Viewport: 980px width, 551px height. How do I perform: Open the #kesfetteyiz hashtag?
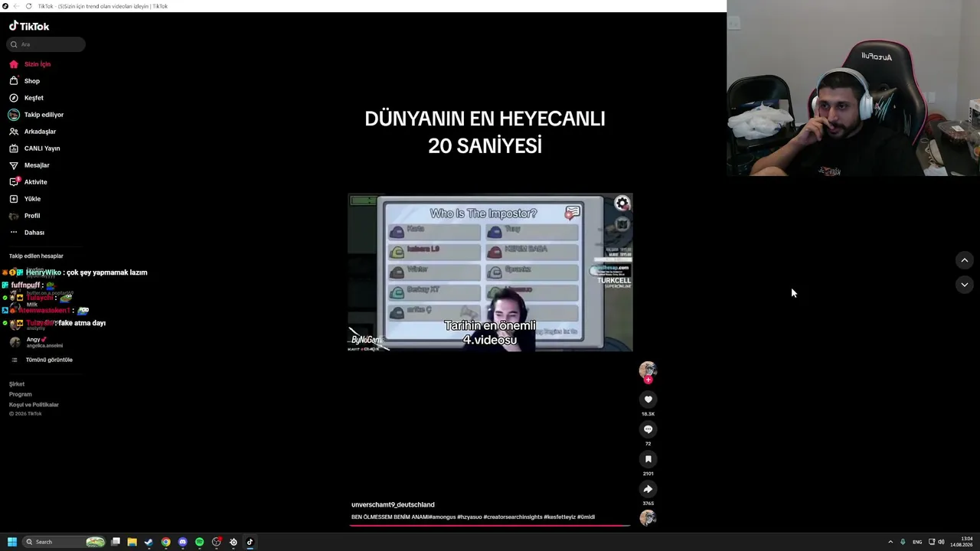(560, 517)
